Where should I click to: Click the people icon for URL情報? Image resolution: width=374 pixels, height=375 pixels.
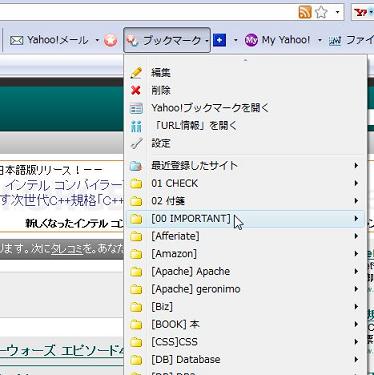136,126
